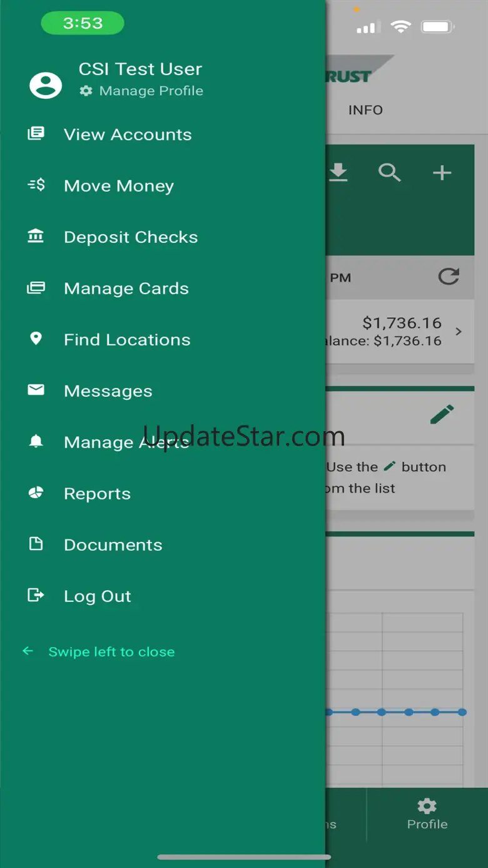The width and height of the screenshot is (488, 868).
Task: Tap the Move Money dollar icon
Action: tap(36, 185)
